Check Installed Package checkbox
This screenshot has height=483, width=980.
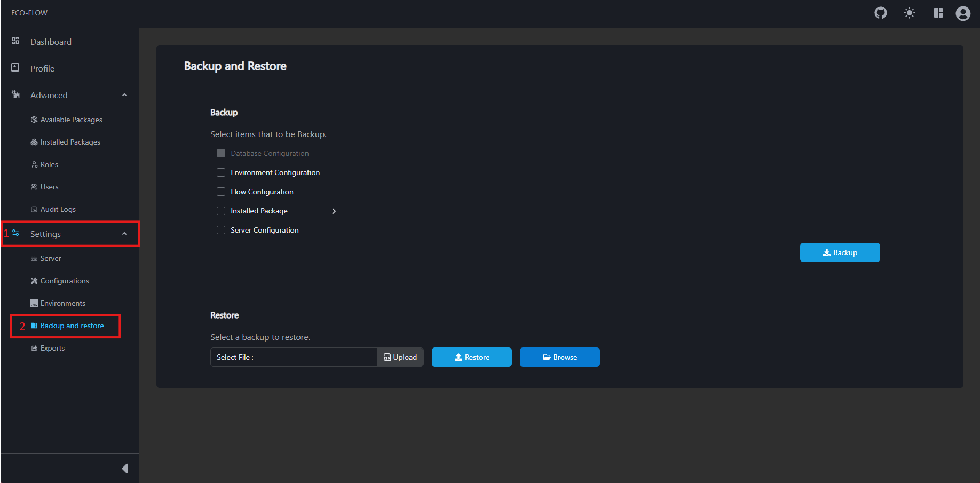tap(221, 211)
